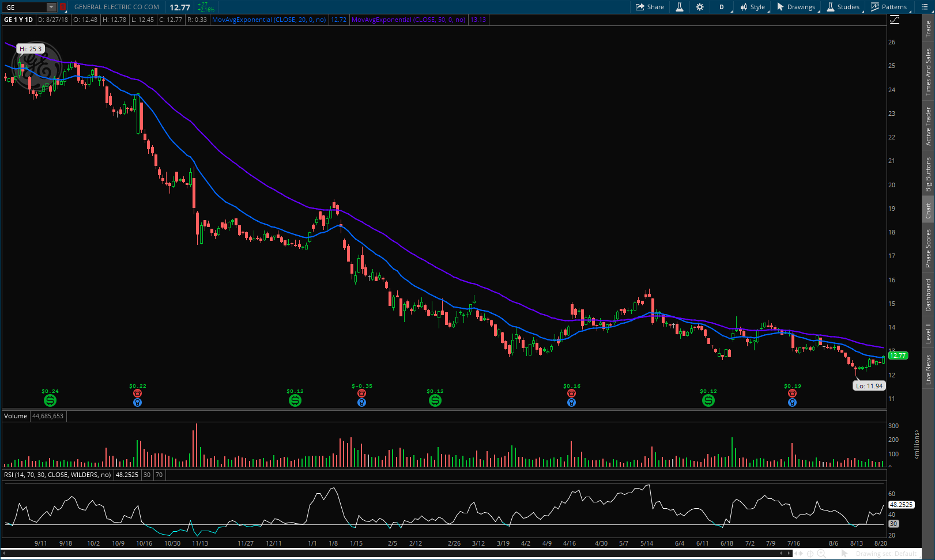Click the GENERAL ELECTRIC CO COM title
This screenshot has height=560, width=935.
[116, 7]
